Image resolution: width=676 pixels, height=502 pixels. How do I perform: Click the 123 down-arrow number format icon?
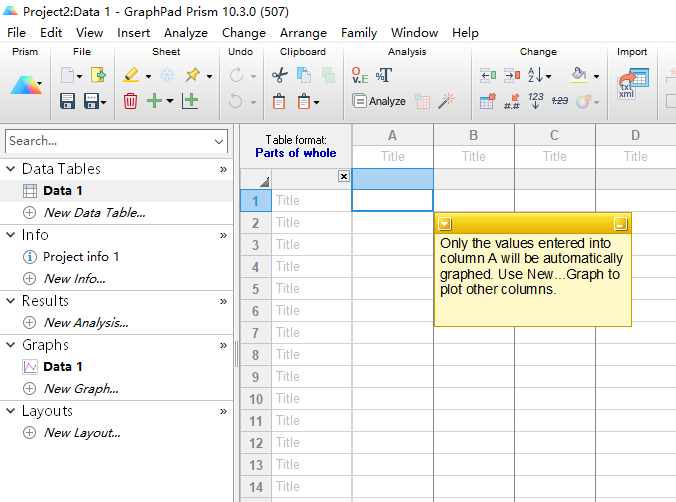(x=536, y=101)
